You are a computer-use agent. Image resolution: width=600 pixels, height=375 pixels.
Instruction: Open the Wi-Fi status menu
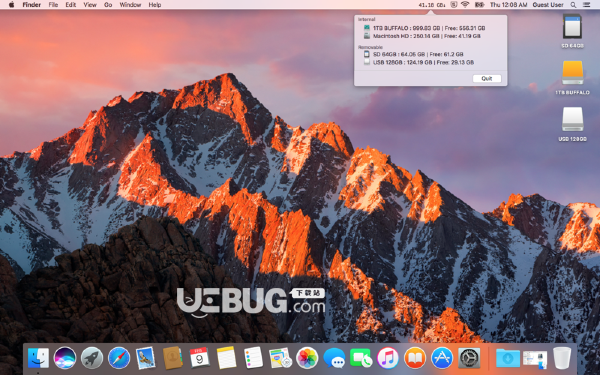pos(465,5)
